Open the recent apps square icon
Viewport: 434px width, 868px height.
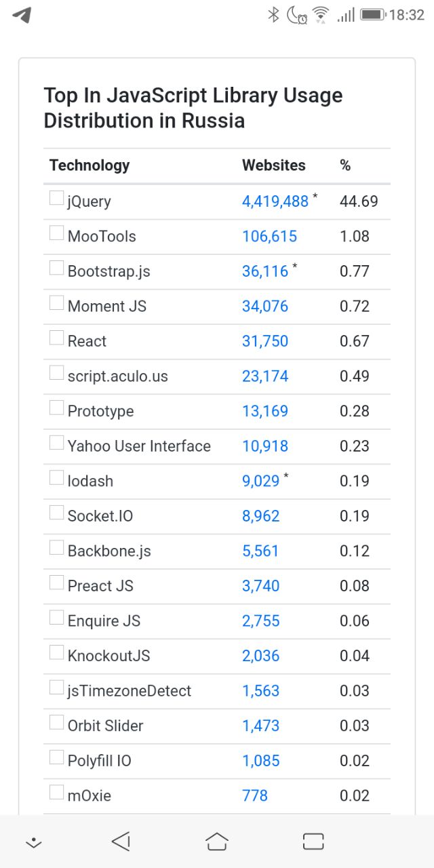(x=313, y=842)
